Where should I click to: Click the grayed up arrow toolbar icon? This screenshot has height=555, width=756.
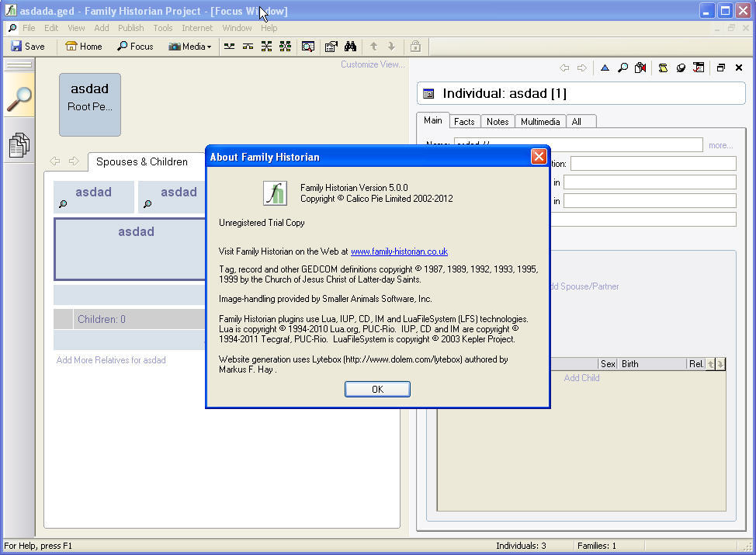[373, 47]
